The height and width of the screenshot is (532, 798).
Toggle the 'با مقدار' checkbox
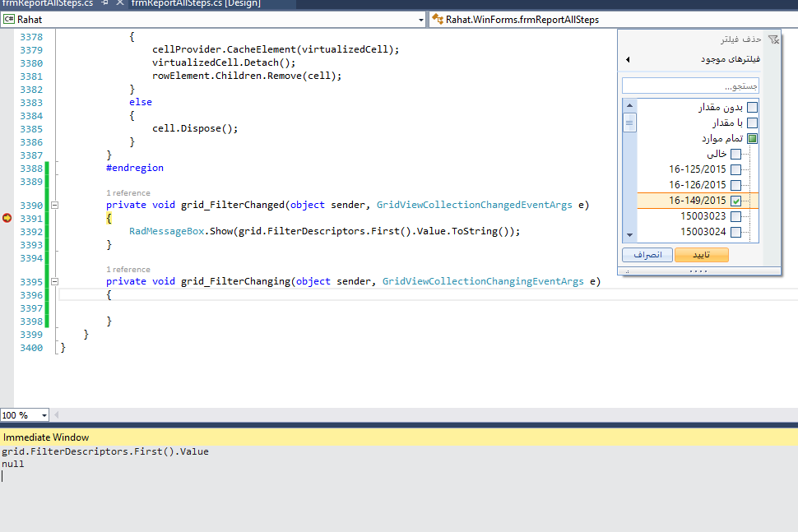(x=752, y=123)
